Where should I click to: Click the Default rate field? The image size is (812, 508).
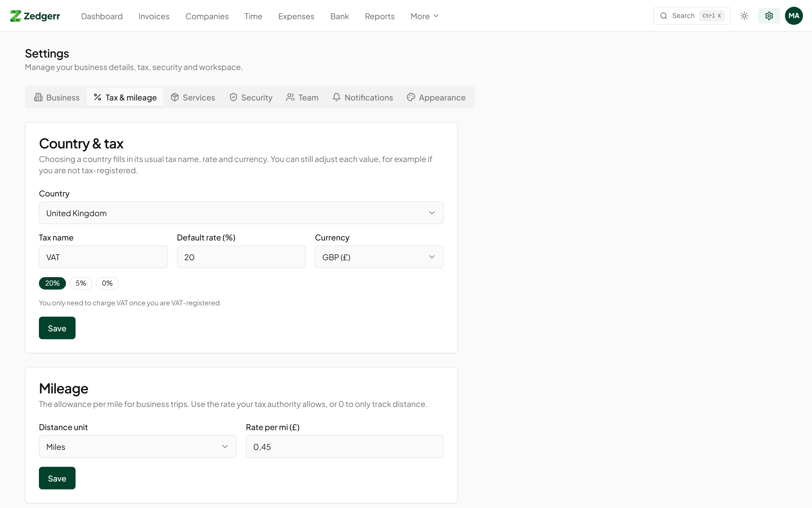(241, 257)
